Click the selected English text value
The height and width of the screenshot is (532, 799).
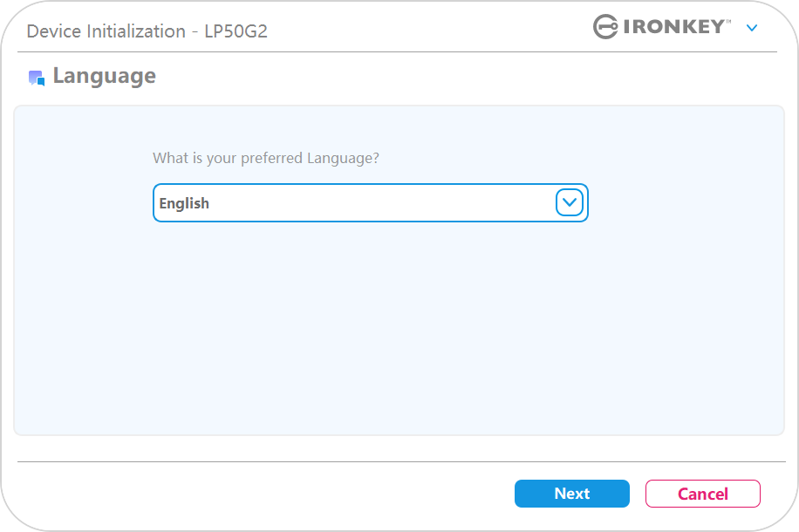[x=184, y=203]
